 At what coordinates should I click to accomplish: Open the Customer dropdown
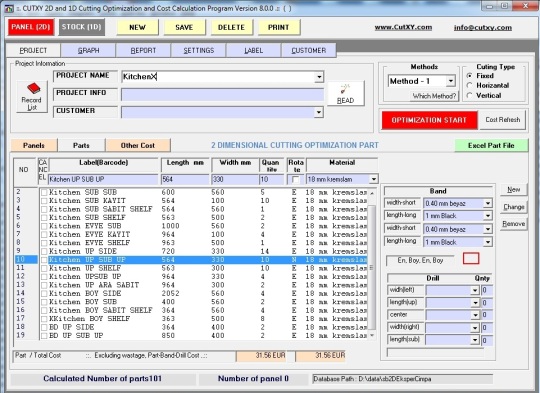319,112
